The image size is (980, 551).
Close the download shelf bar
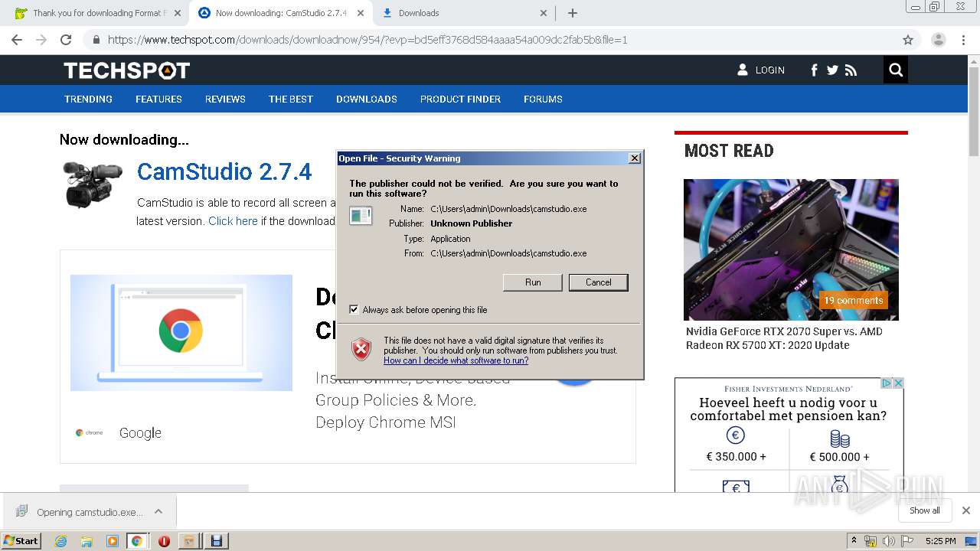click(966, 510)
